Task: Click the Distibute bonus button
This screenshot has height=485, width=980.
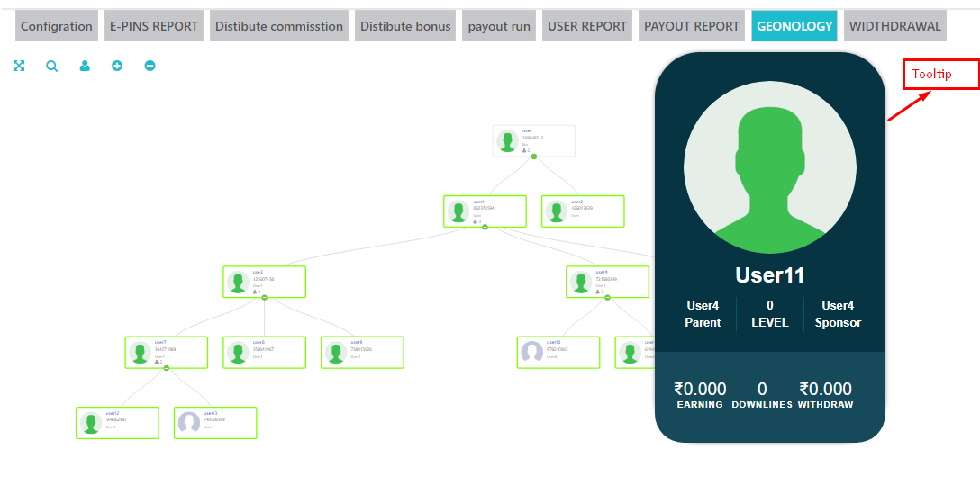Action: click(x=405, y=26)
